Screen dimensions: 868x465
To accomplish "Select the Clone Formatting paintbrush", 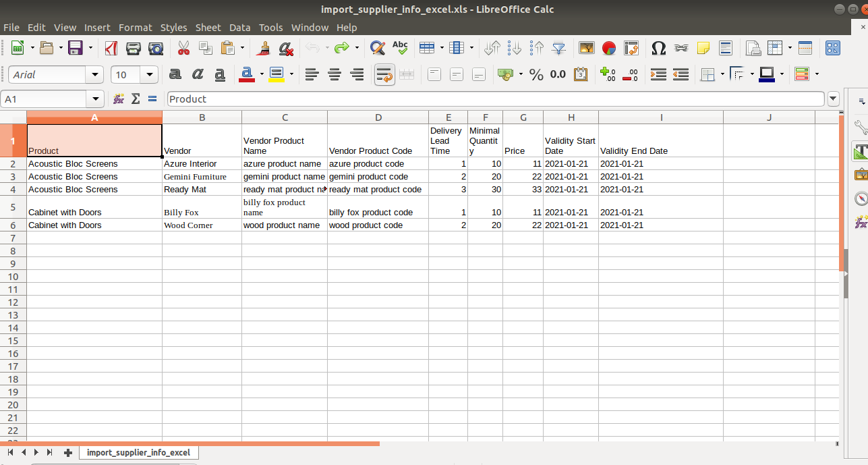I will coord(264,48).
